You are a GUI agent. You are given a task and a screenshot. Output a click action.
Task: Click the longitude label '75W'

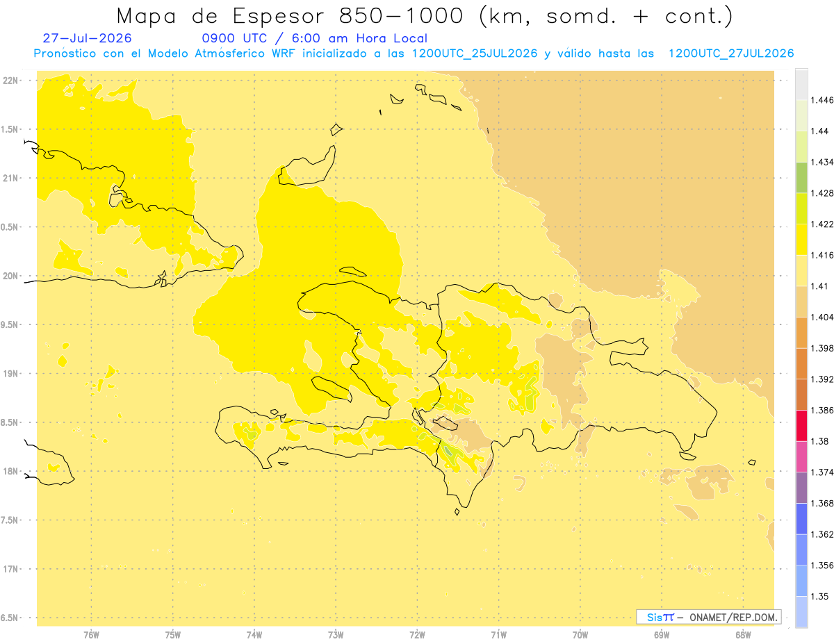173,635
